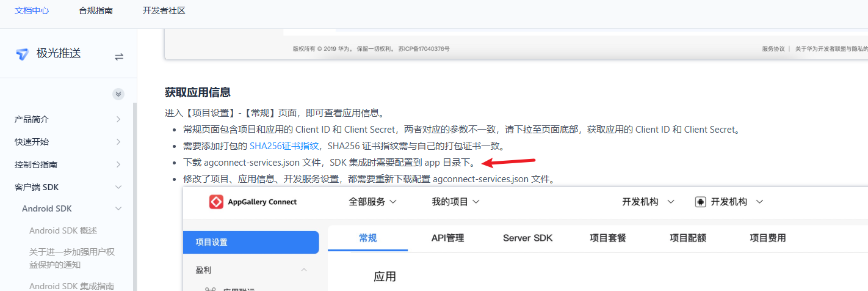The image size is (868, 291).
Task: Click the 苏ICP备17040376号 footer text
Action: 424,49
